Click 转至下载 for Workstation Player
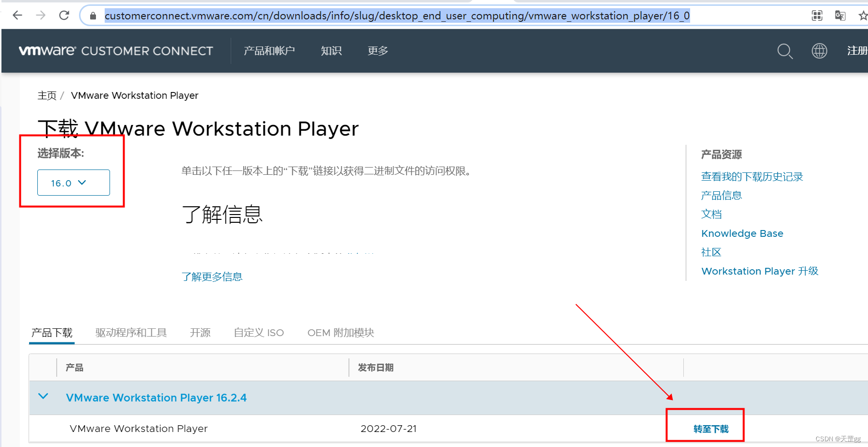 711,429
